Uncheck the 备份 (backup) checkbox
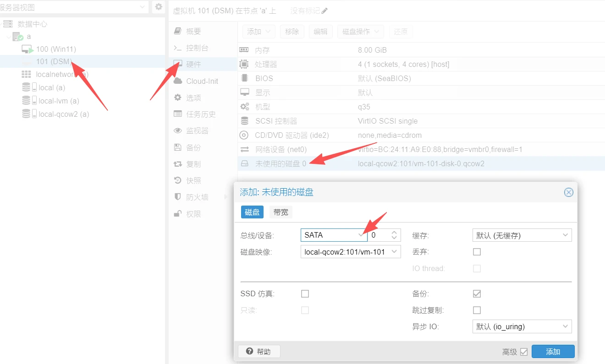Screen dimensions: 605x364 point(477,293)
